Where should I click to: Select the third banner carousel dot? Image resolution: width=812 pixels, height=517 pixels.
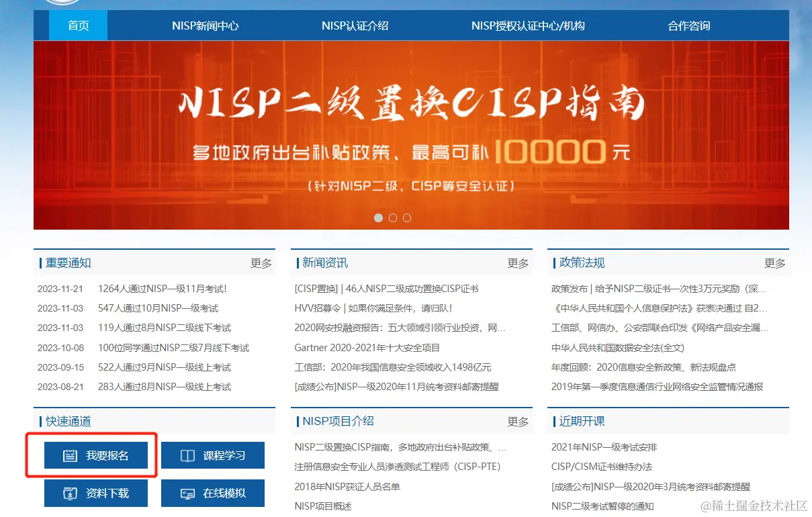407,218
